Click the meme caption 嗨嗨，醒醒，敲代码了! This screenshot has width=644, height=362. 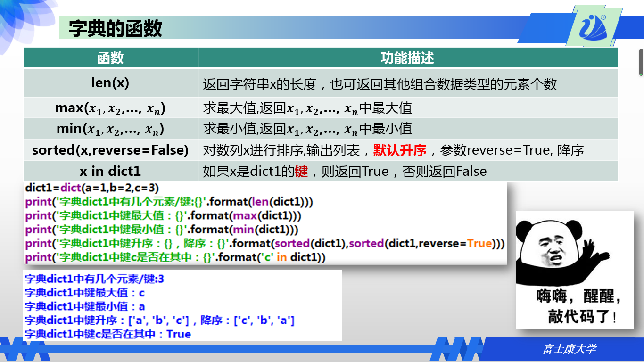(579, 306)
